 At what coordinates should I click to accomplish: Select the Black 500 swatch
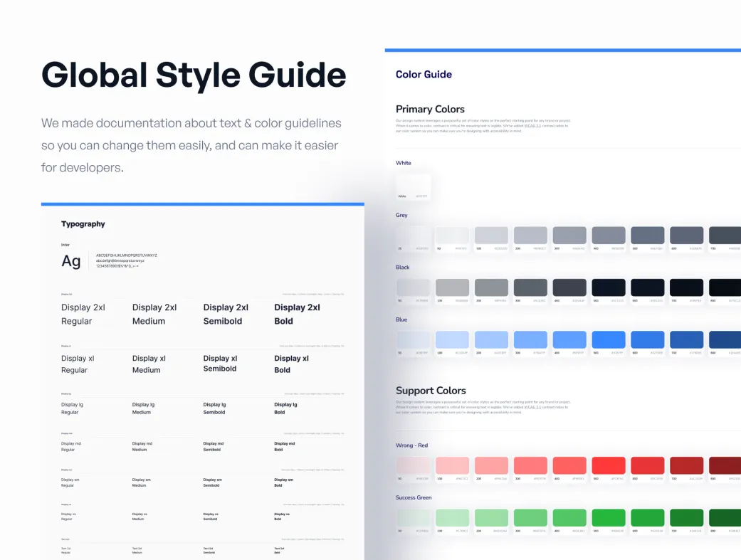608,287
